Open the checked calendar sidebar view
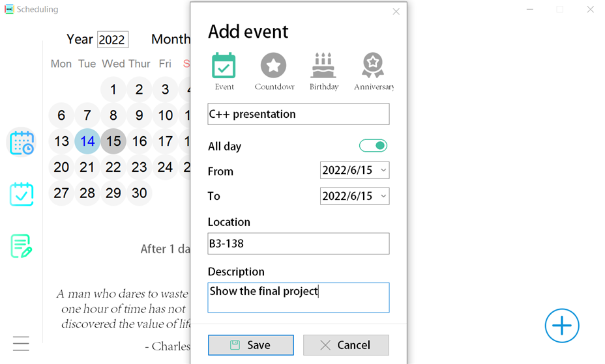 tap(22, 194)
